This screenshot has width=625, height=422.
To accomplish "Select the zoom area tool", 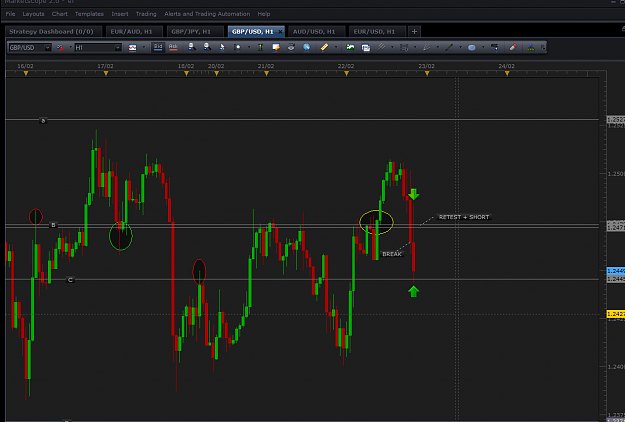I will pos(238,47).
